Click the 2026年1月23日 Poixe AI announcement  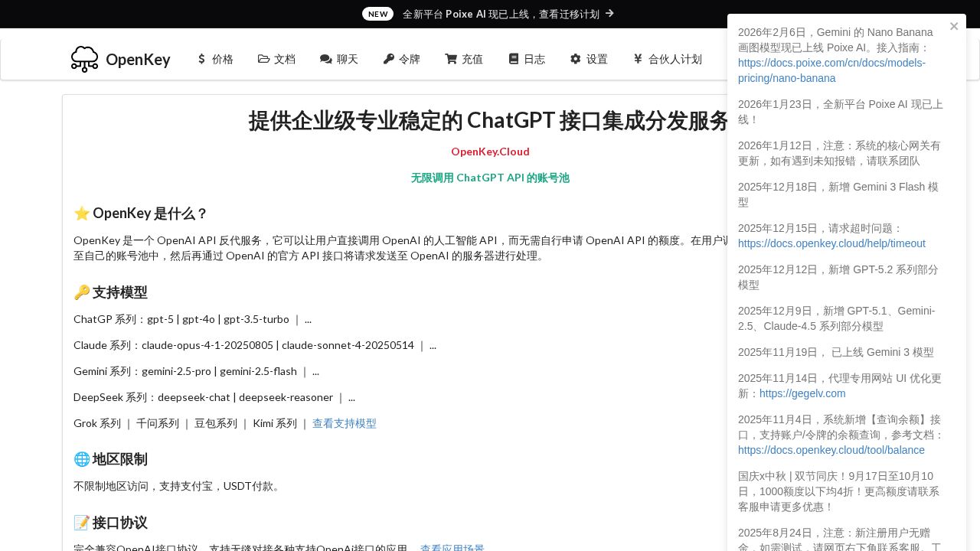841,112
